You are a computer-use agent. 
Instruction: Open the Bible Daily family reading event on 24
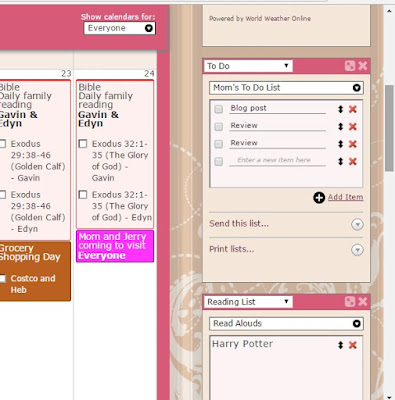click(115, 154)
